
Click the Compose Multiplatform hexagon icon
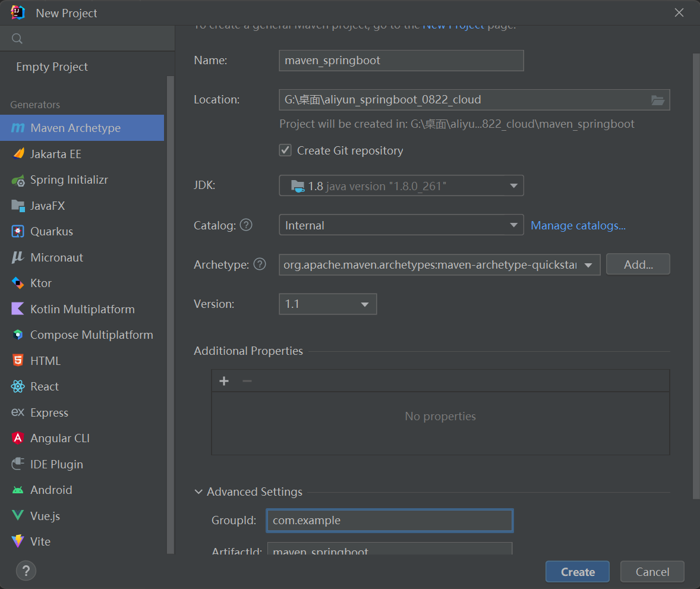point(18,335)
